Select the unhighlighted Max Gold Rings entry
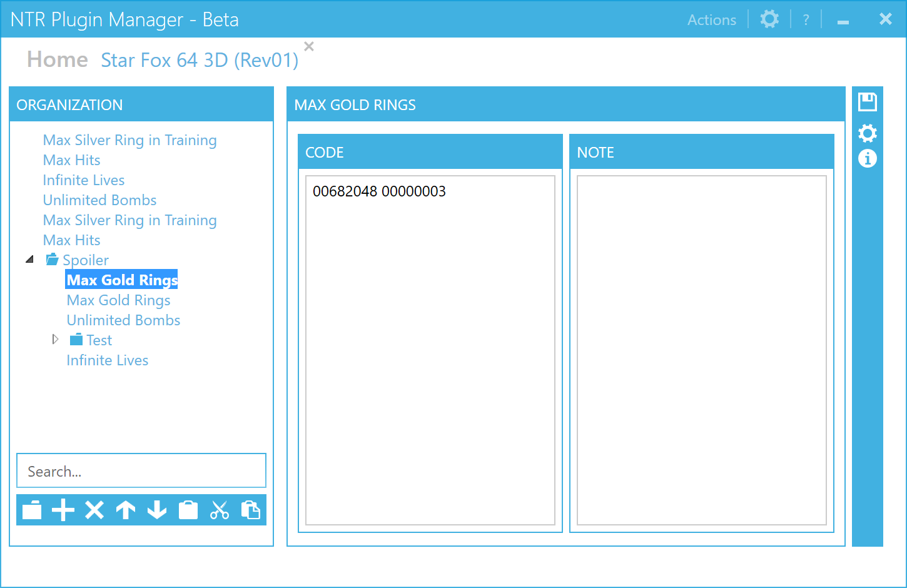 point(119,300)
